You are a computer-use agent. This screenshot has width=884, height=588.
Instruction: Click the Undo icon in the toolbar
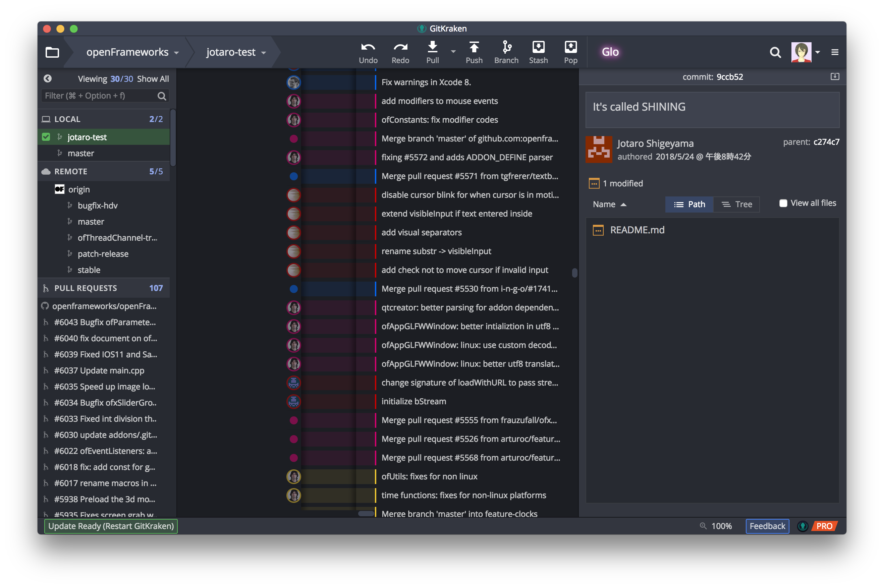[368, 52]
